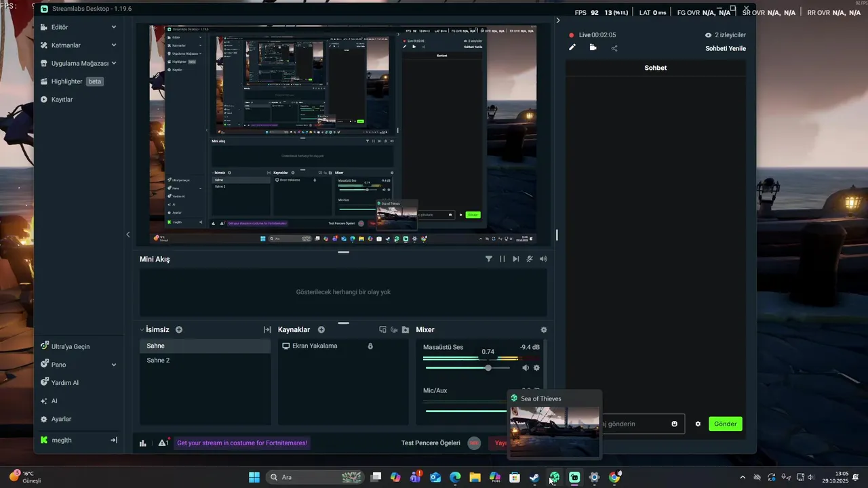The height and width of the screenshot is (488, 868).
Task: Open Masaüstü Ses source settings gear
Action: [536, 367]
